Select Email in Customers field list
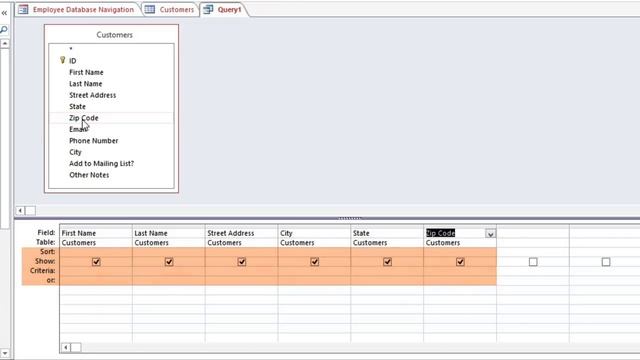 tap(78, 129)
